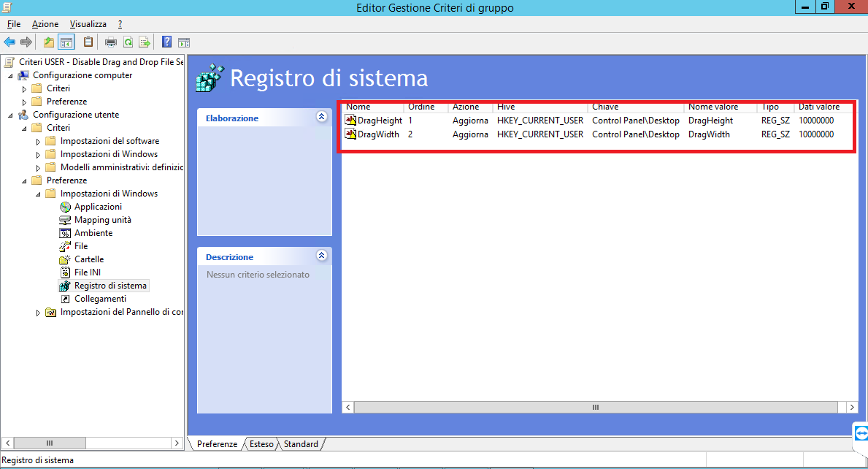
Task: Refresh using the green arrow icon
Action: pyautogui.click(x=128, y=42)
